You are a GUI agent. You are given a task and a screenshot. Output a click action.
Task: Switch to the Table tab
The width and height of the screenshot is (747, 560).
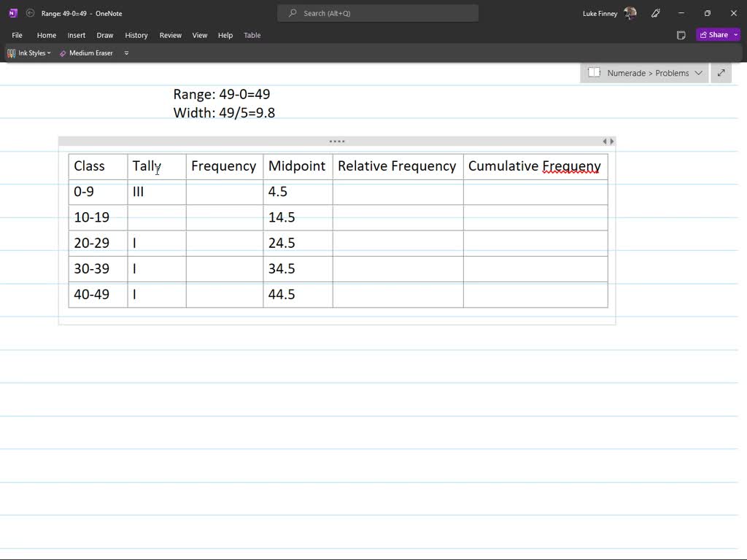tap(252, 35)
